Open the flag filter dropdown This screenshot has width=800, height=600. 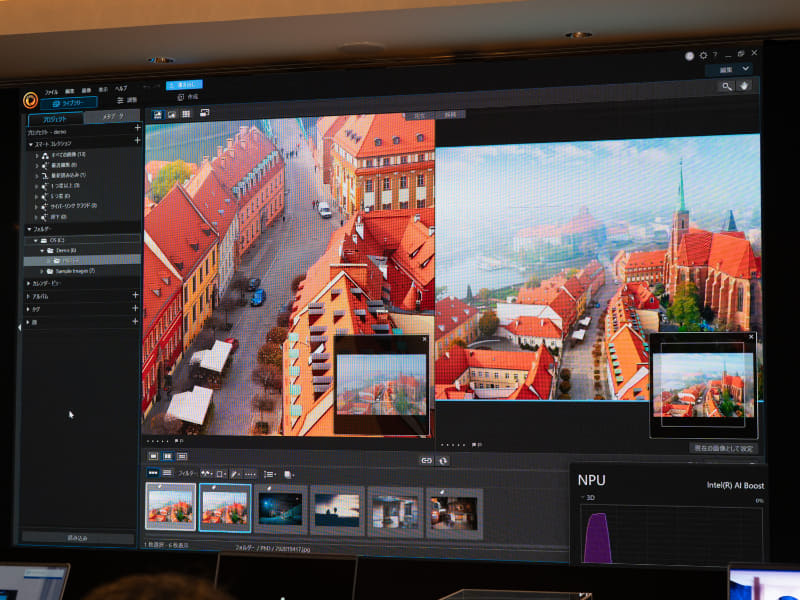pyautogui.click(x=207, y=474)
